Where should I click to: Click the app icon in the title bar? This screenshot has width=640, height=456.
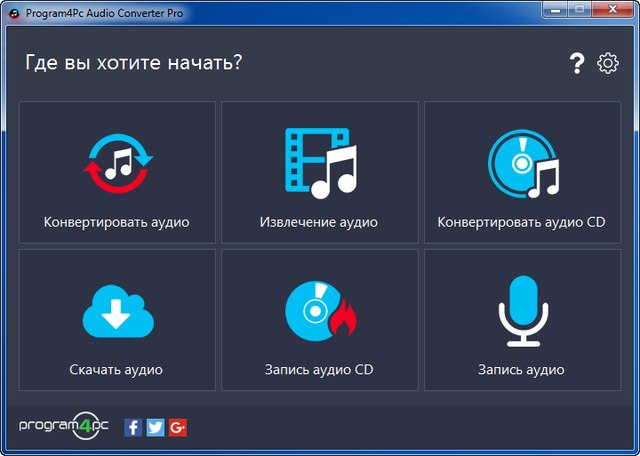point(15,13)
